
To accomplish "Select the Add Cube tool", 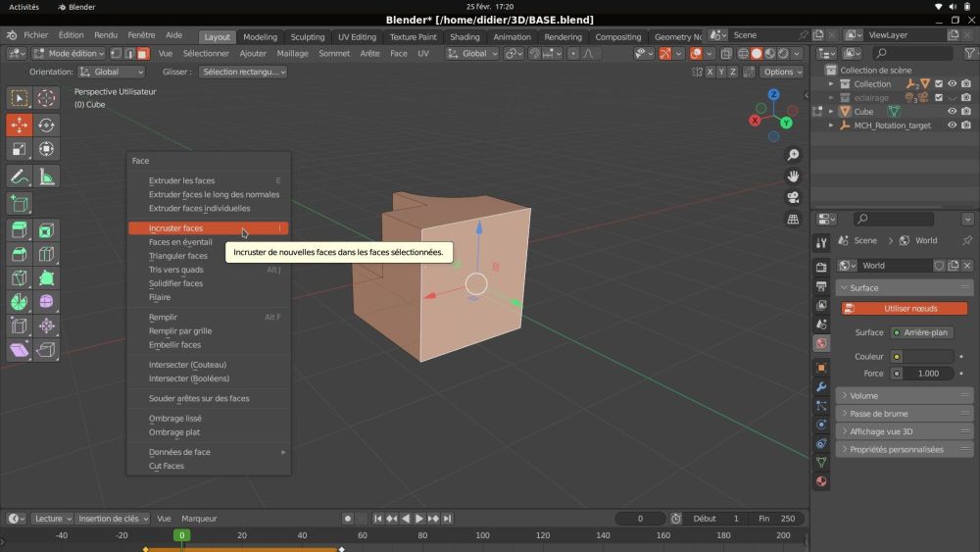I will coord(19,204).
